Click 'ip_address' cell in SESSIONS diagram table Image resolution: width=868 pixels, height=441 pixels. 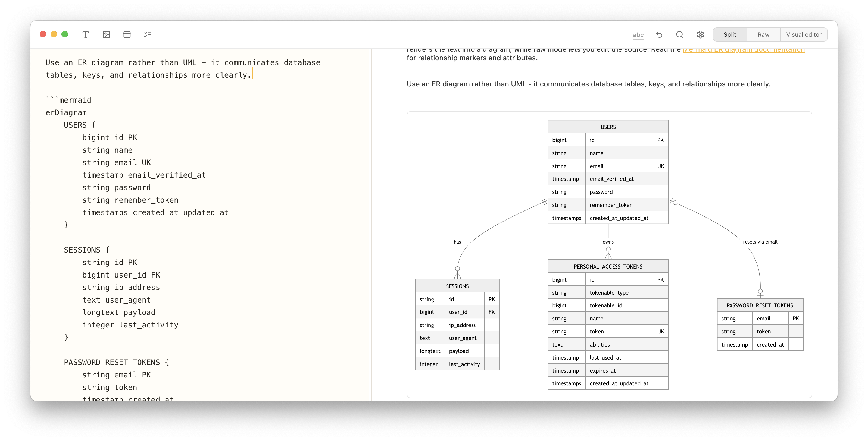coord(464,325)
